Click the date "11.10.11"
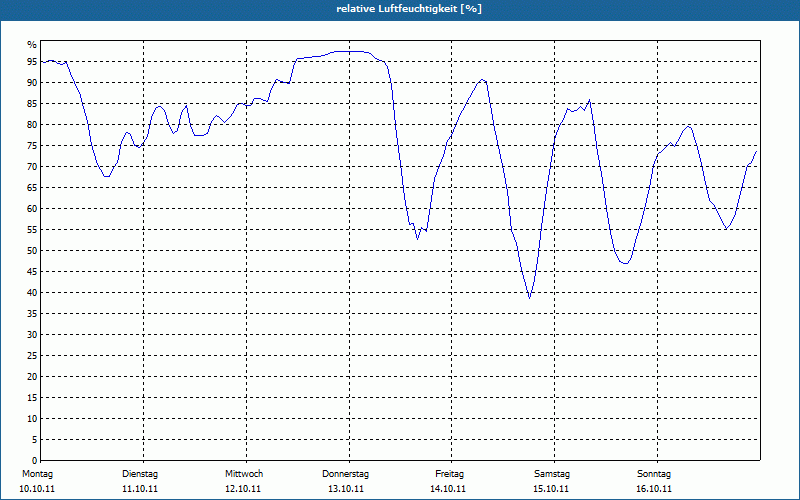 coord(140,489)
